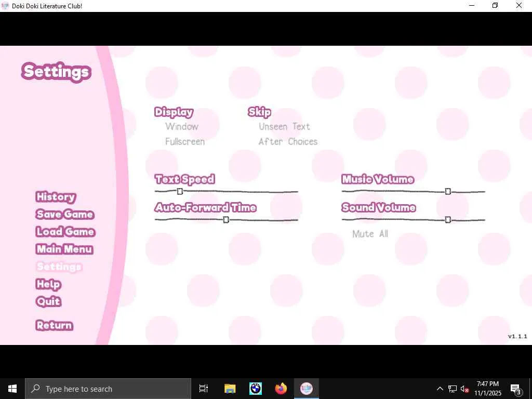Click the Doki Doki taskbar icon
Screen dimensions: 532x399
307,389
